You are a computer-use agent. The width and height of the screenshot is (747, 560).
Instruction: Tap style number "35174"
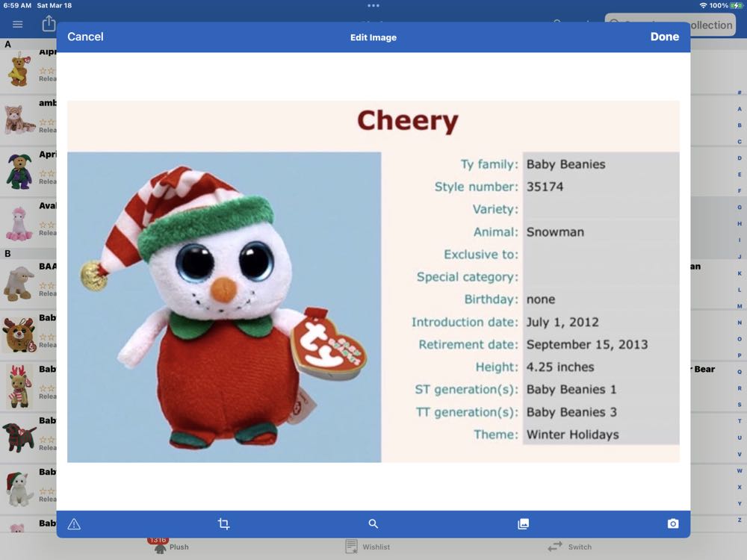(545, 187)
